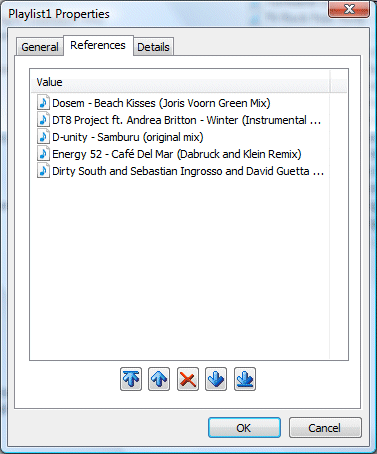Sort list by Value column header
This screenshot has width=377, height=454.
(180, 82)
